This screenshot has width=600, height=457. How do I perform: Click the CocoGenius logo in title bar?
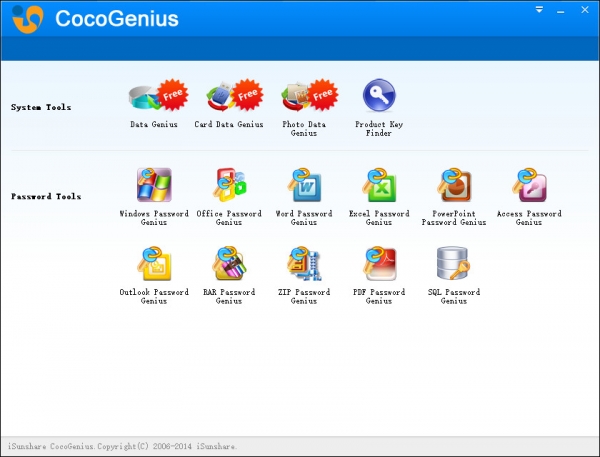pyautogui.click(x=28, y=19)
